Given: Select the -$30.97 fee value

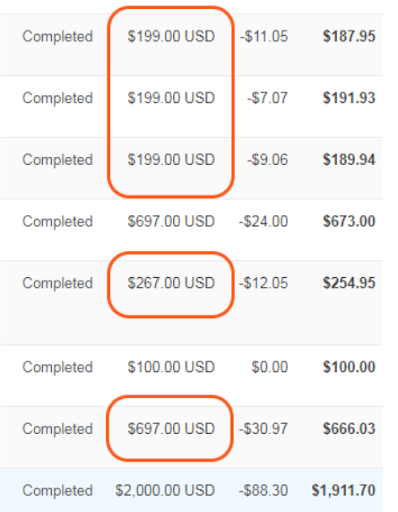Looking at the screenshot, I should point(263,429).
